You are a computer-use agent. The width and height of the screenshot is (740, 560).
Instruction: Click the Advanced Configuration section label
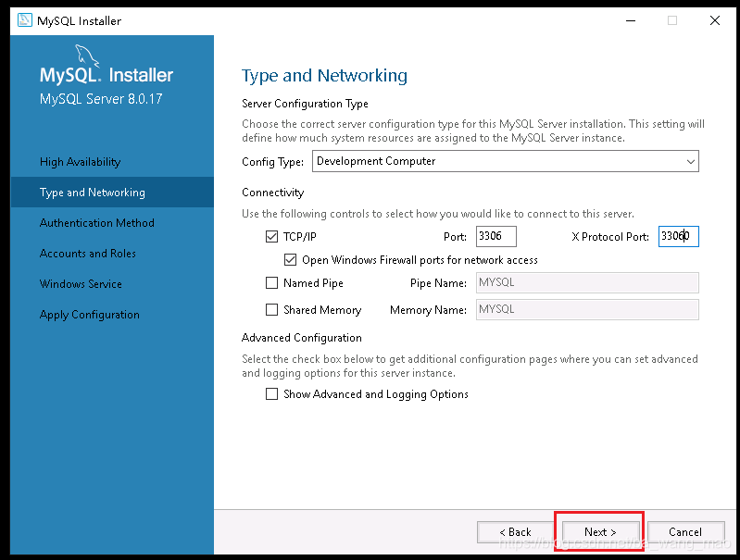click(302, 338)
